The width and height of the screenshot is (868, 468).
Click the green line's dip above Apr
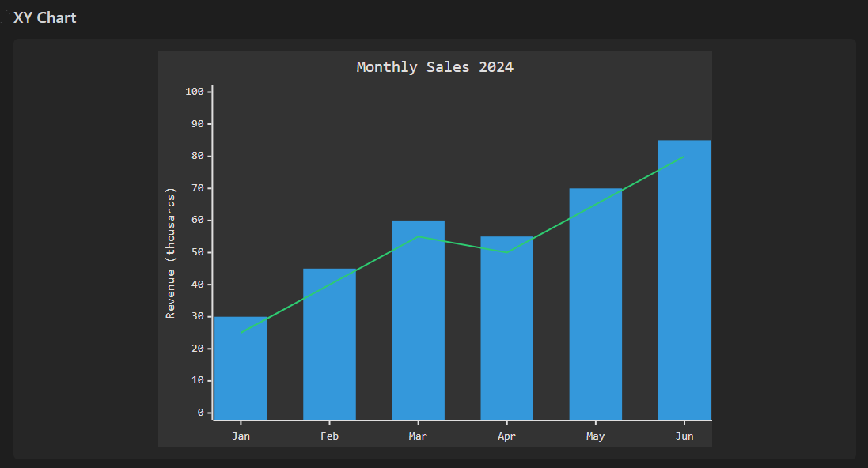506,252
